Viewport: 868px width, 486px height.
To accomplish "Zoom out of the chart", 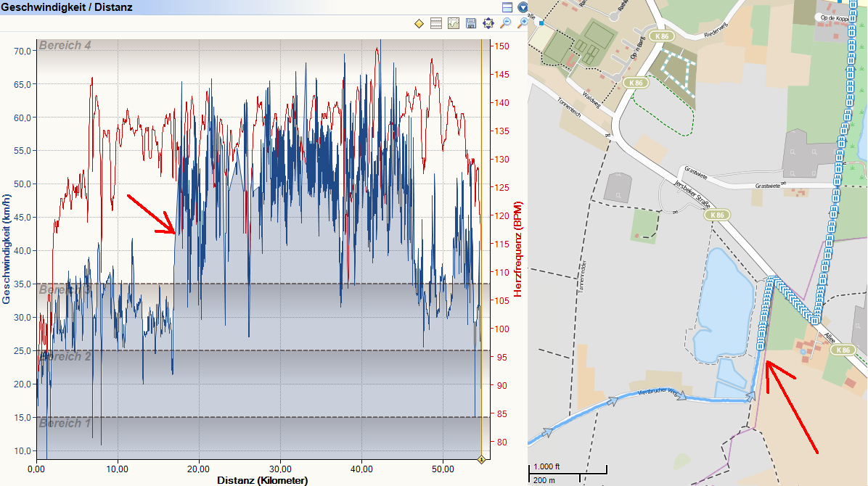I will 506,24.
